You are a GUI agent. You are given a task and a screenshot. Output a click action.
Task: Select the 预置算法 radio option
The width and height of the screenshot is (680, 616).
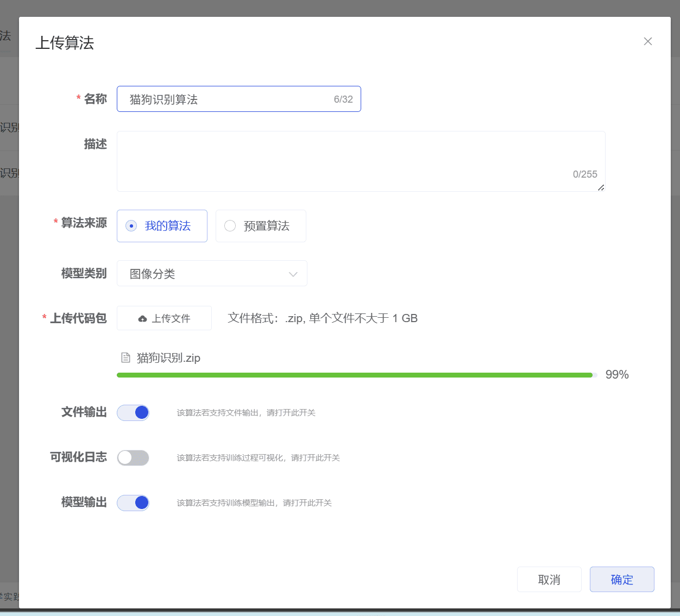[x=230, y=226]
